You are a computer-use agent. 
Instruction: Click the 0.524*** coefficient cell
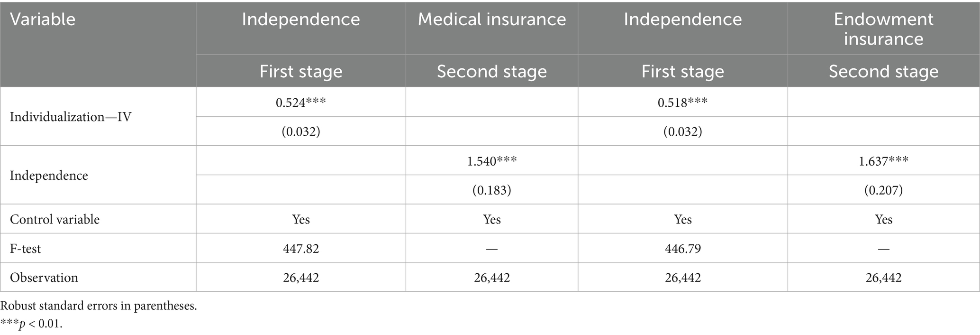pyautogui.click(x=301, y=102)
